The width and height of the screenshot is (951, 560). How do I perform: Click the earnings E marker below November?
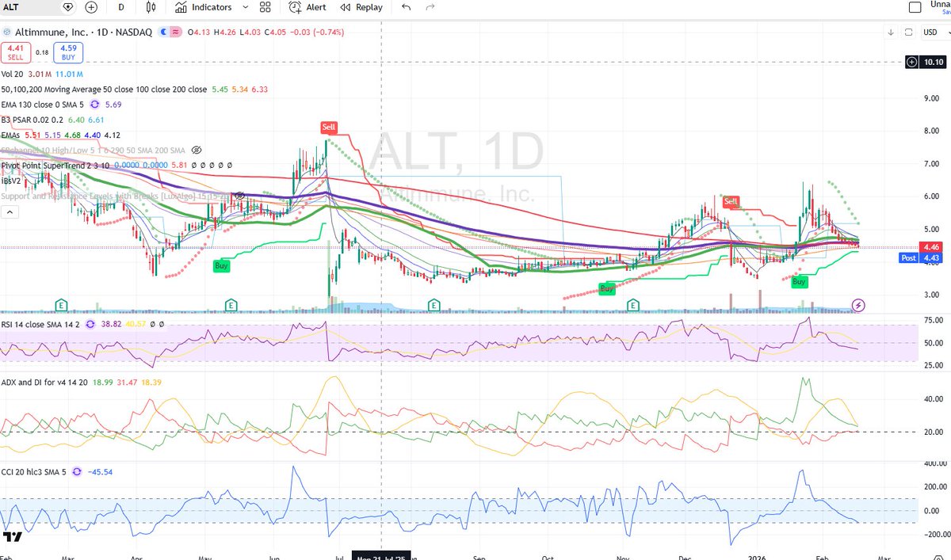click(x=633, y=304)
